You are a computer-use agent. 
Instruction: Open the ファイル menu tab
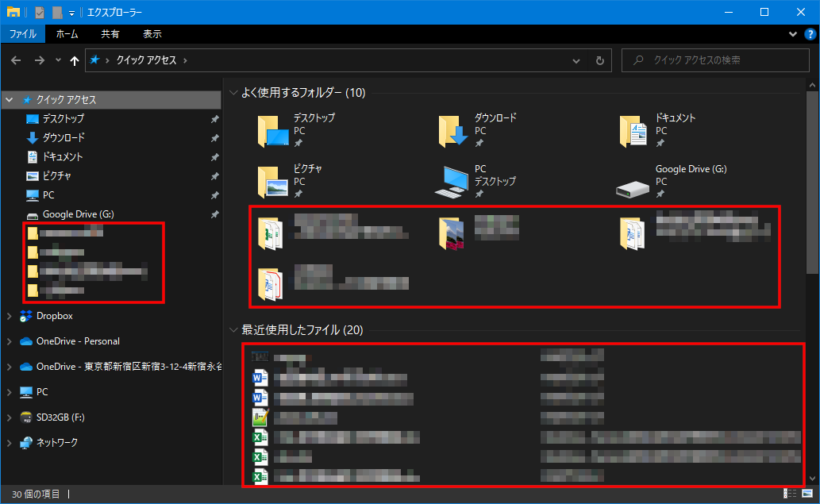coord(22,34)
